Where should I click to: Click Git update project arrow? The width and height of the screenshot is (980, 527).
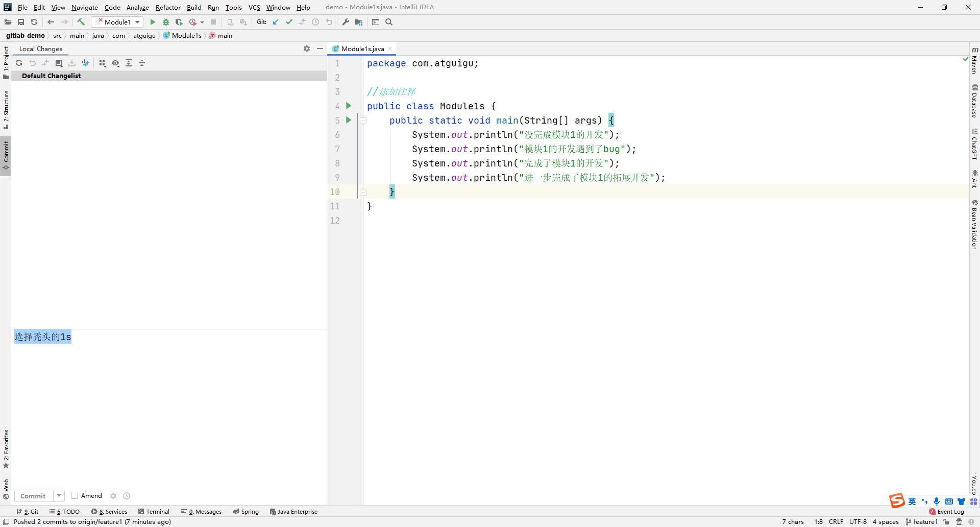(276, 22)
